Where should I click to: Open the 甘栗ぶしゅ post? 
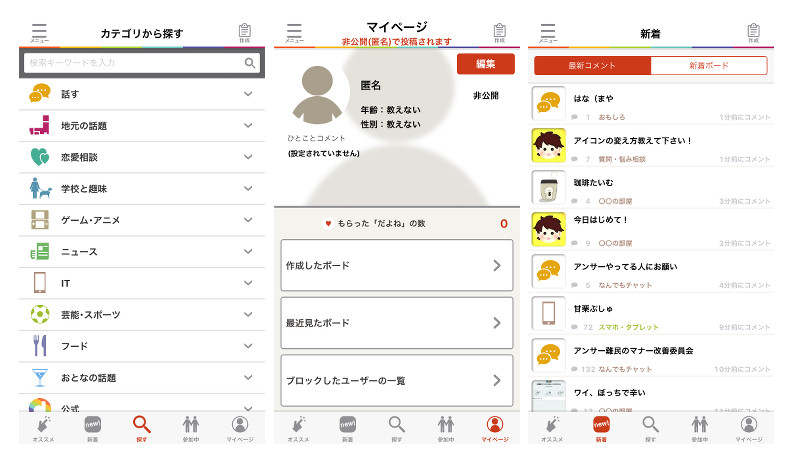point(651,314)
